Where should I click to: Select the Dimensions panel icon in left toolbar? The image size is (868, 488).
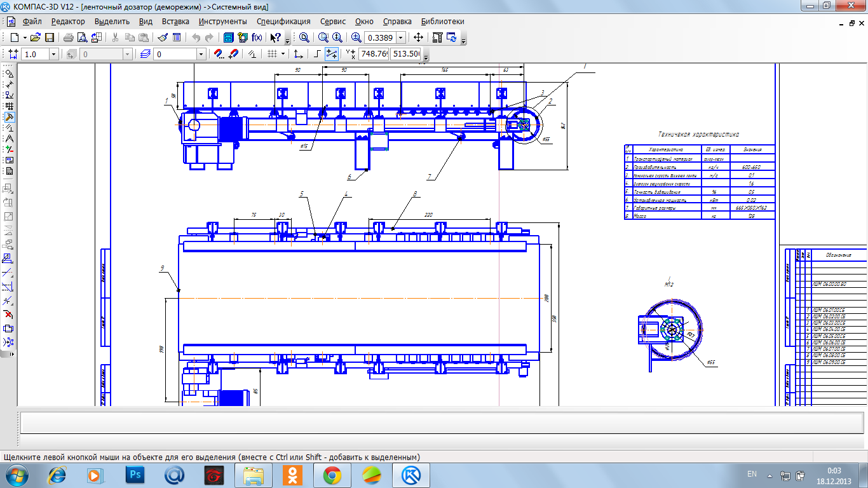(10, 85)
